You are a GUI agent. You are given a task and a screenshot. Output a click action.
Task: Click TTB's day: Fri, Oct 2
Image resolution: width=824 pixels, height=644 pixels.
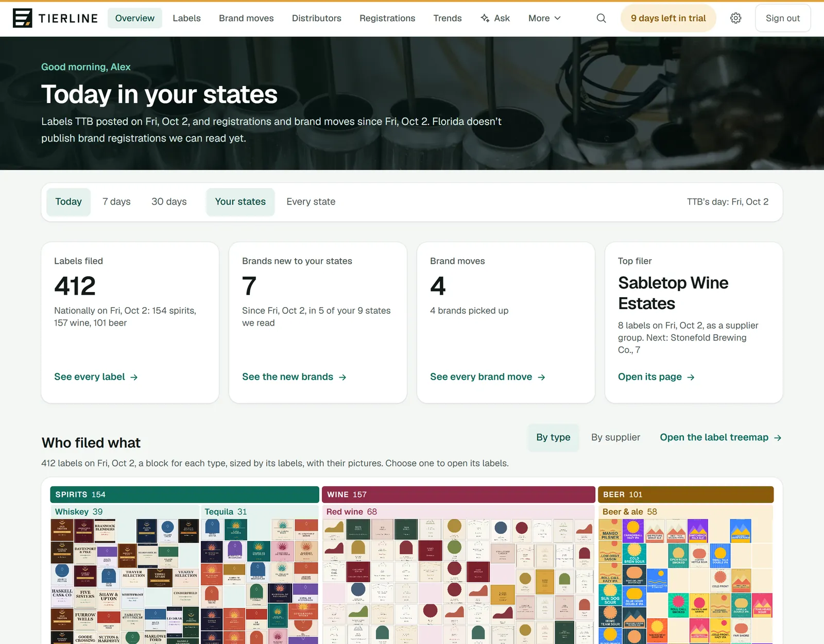(x=727, y=201)
